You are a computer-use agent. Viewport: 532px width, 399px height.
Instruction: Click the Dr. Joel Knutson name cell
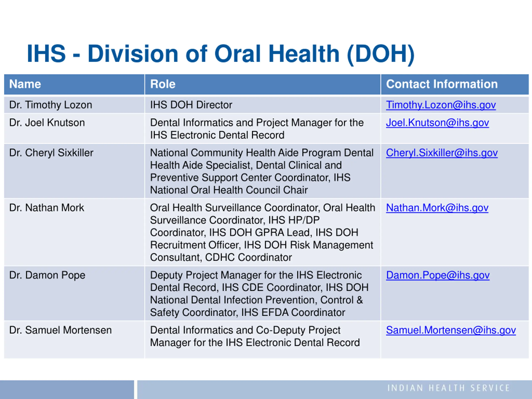tap(74, 129)
